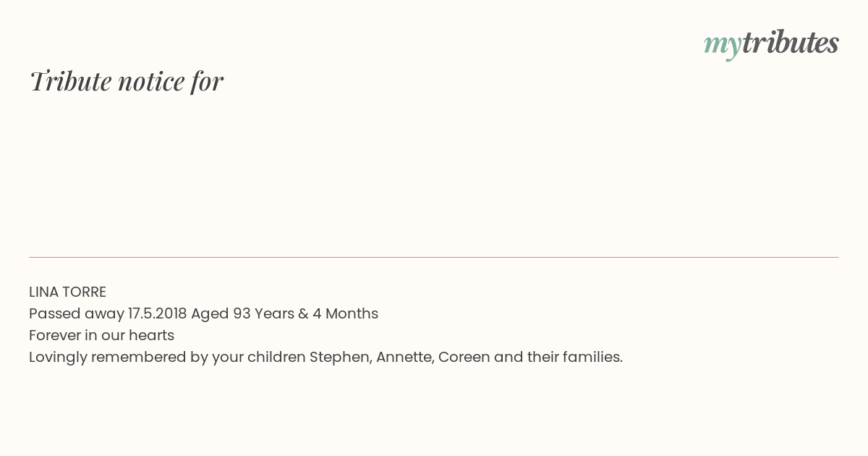Select the "Forever in our hearts" line
The image size is (868, 456).
[101, 335]
